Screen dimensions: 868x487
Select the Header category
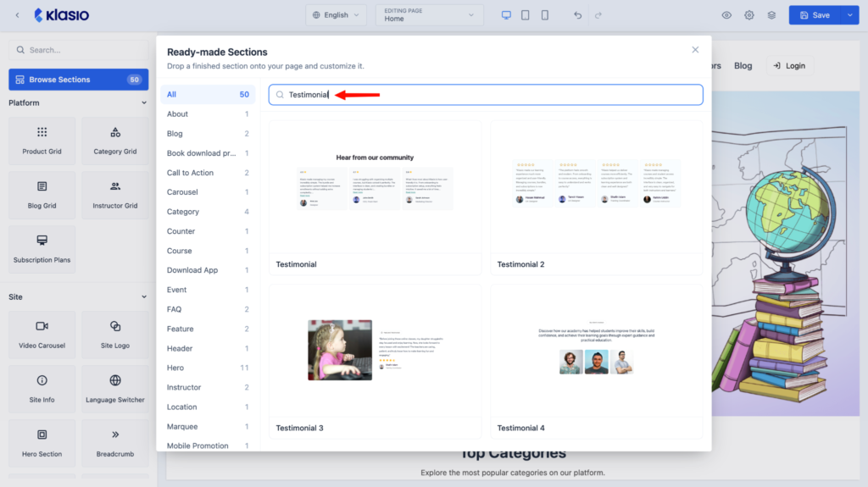click(208, 349)
